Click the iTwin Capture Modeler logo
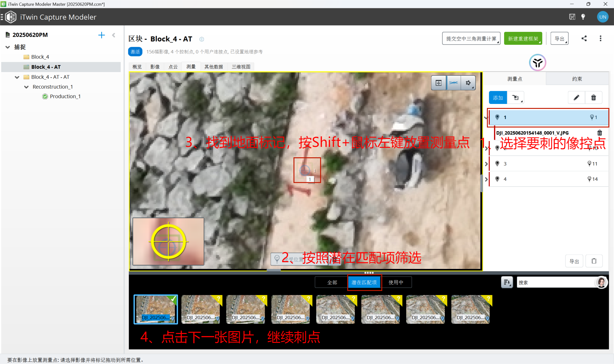Image resolution: width=614 pixels, height=364 pixels. pyautogui.click(x=11, y=17)
